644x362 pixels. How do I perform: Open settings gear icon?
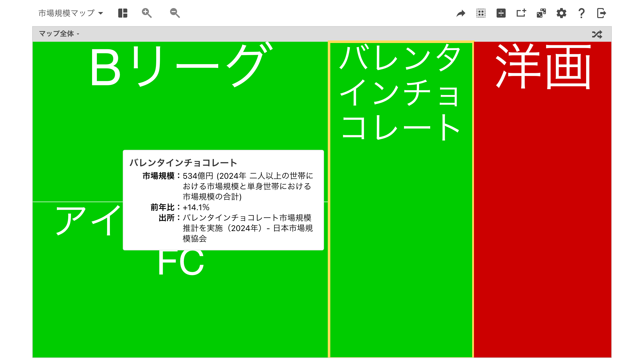[x=561, y=13]
